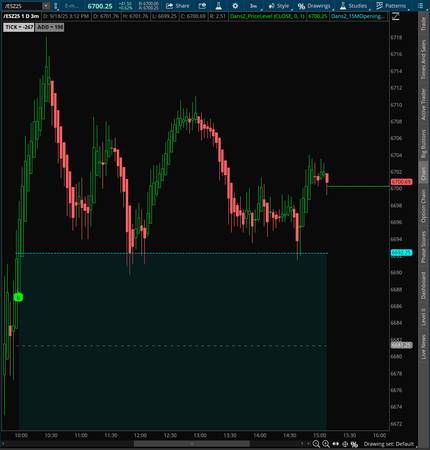Screen dimensions: 430x450
Task: Expand the /ESZ25 symbol dropdown arrow
Action: pos(46,6)
